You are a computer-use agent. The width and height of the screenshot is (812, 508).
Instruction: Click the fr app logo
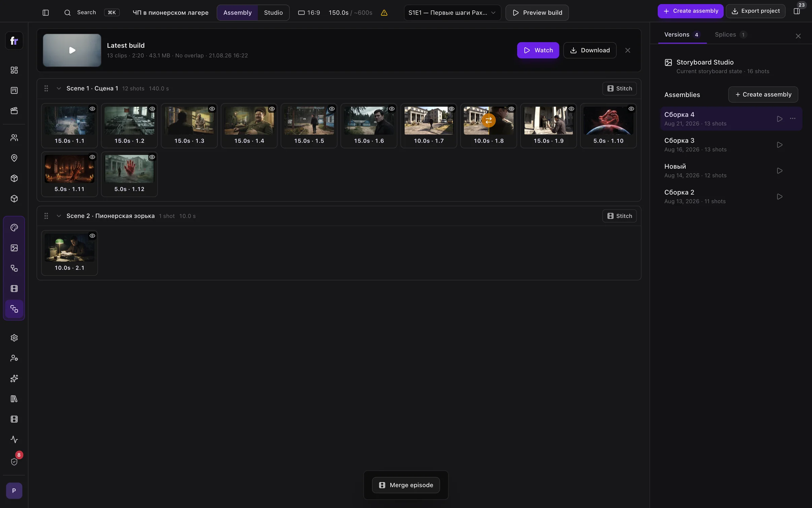click(14, 41)
